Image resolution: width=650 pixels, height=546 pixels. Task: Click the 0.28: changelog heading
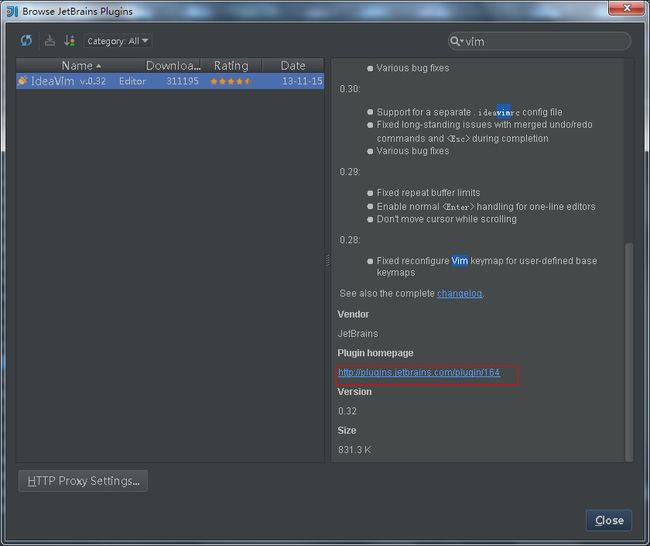pyautogui.click(x=350, y=240)
